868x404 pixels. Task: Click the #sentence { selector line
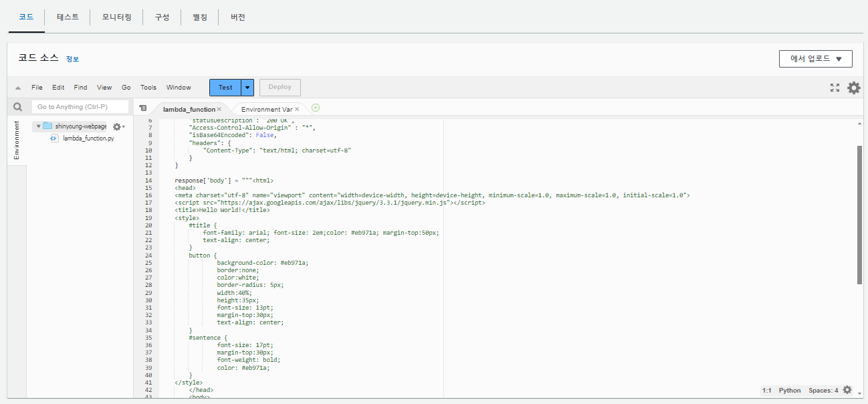coord(208,338)
